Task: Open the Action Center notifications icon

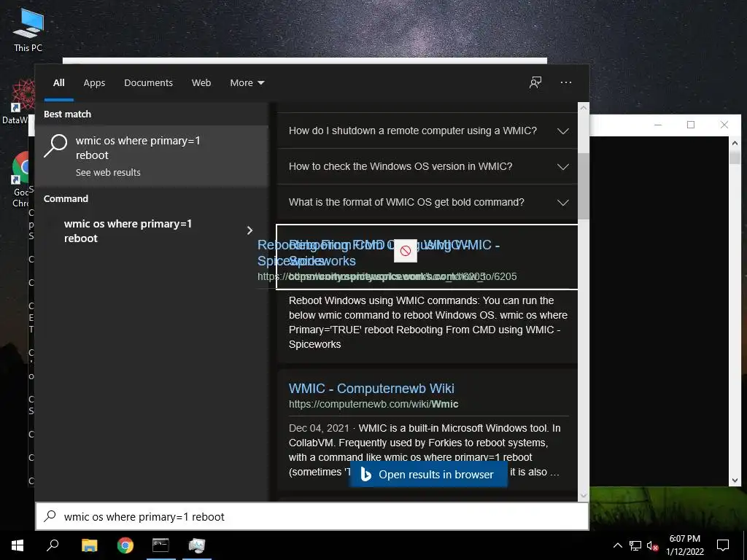Action: [723, 545]
